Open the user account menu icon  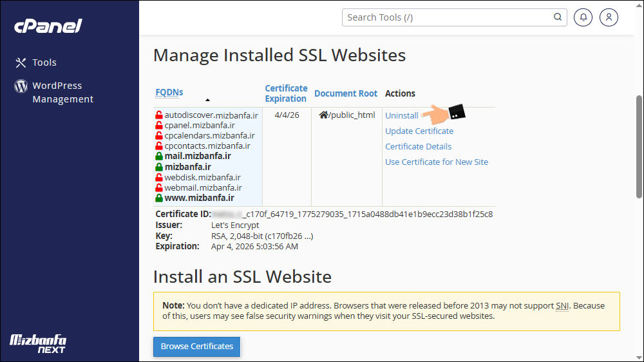click(x=609, y=17)
